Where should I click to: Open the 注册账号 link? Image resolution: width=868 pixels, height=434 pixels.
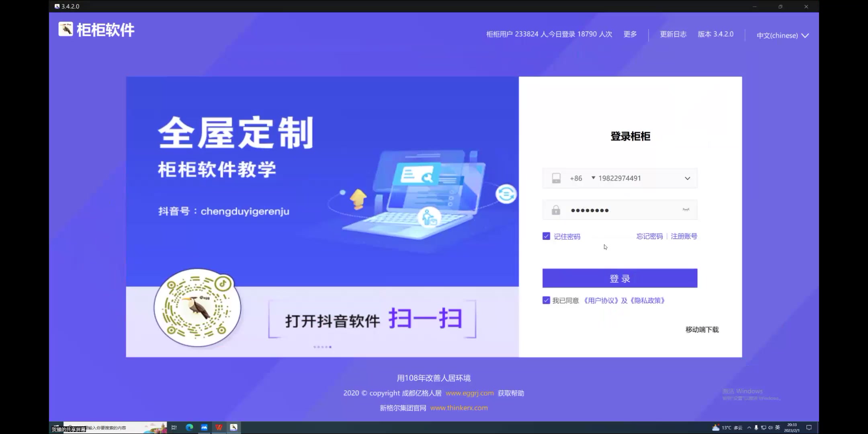684,236
